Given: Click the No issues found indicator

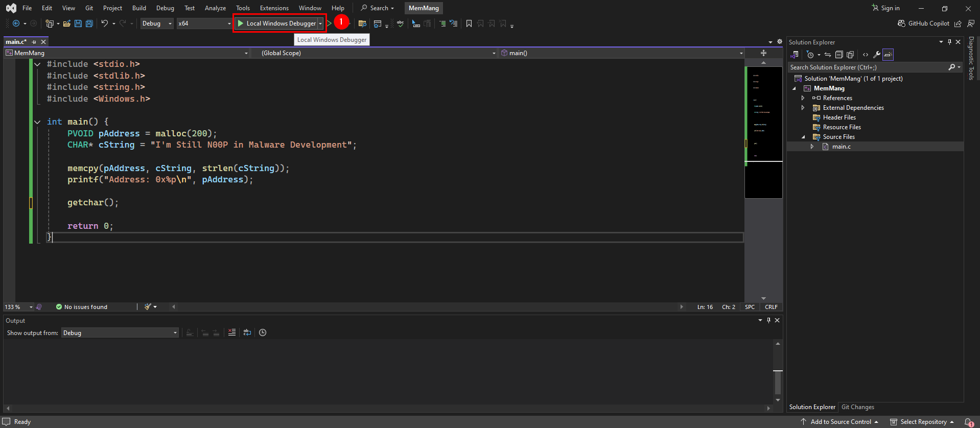Looking at the screenshot, I should (82, 307).
